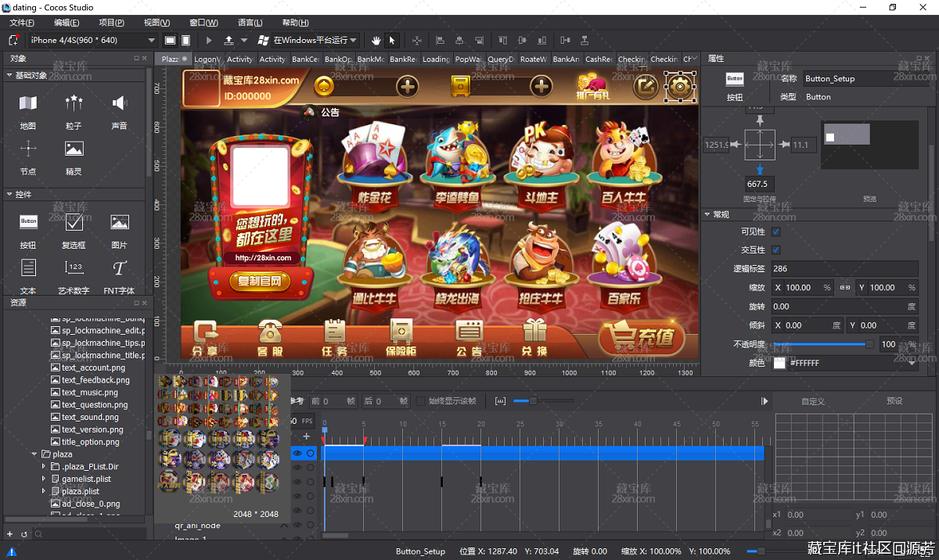Click the link scale X and Y icon
The image size is (939, 560).
tap(844, 288)
